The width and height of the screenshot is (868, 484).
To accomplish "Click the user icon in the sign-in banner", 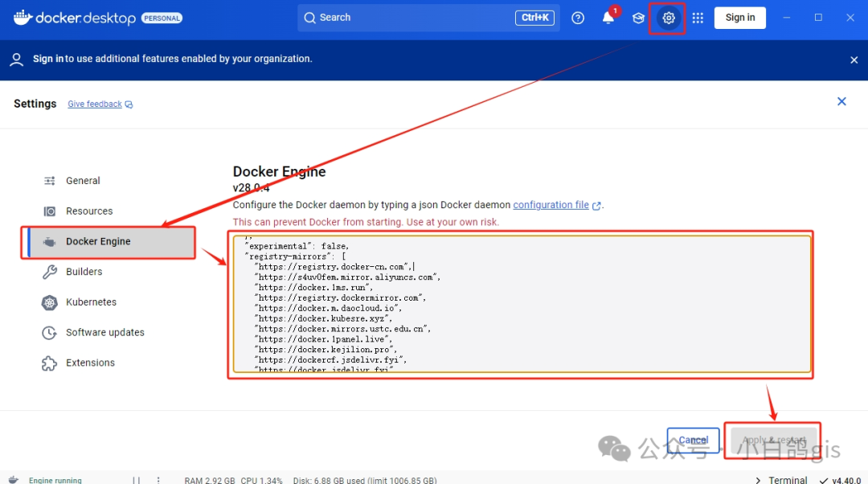I will (x=17, y=59).
